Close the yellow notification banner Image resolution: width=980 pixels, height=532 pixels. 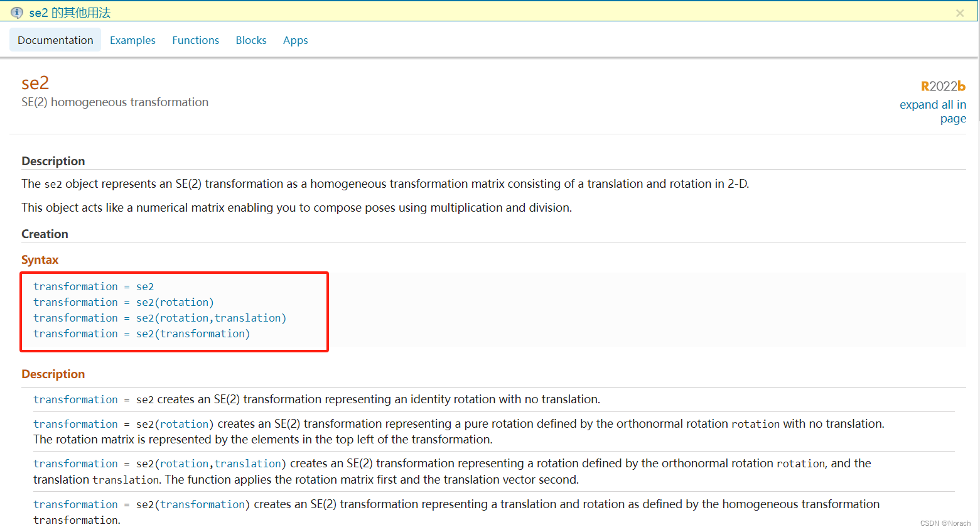click(x=960, y=13)
